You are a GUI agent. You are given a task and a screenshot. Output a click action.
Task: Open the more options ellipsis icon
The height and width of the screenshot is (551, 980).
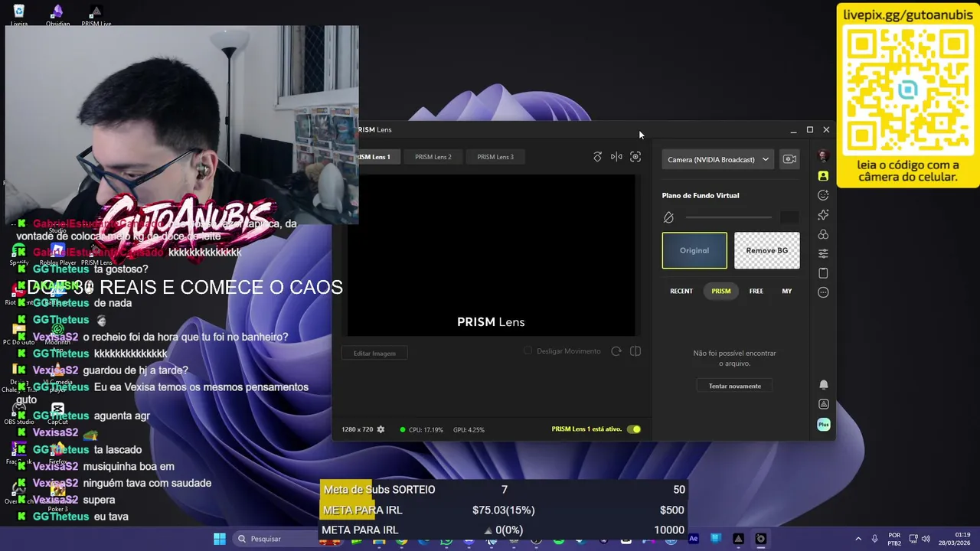point(823,292)
